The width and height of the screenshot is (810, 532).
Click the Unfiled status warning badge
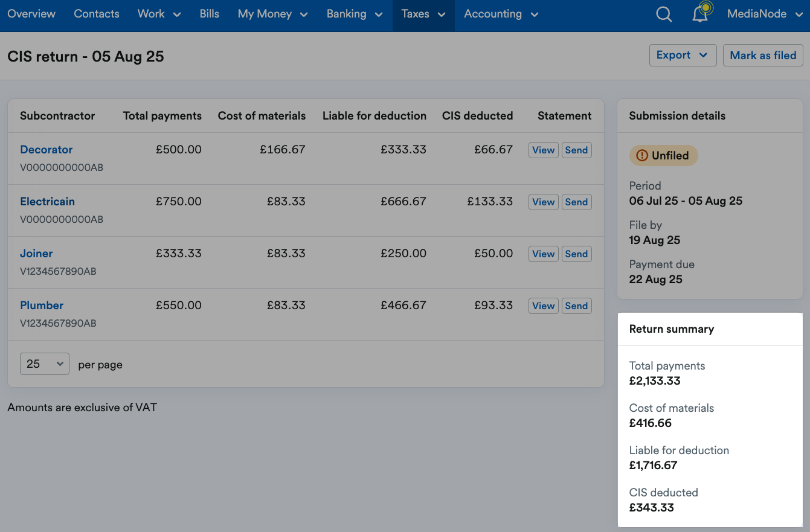(x=663, y=155)
